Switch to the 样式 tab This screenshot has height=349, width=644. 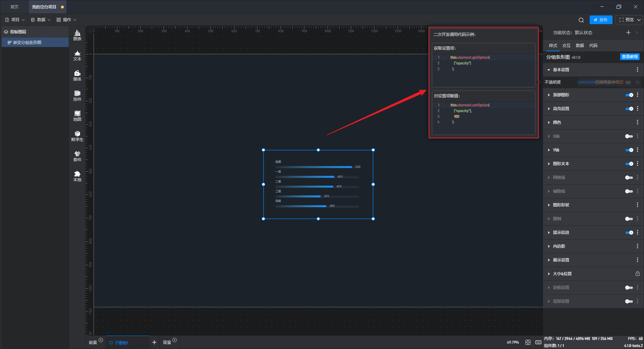click(x=553, y=46)
